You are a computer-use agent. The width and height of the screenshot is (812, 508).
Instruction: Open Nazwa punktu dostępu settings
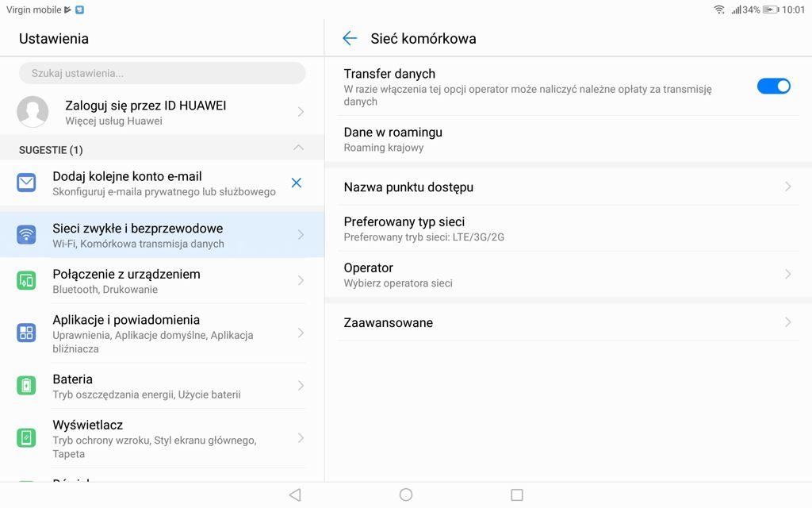568,187
